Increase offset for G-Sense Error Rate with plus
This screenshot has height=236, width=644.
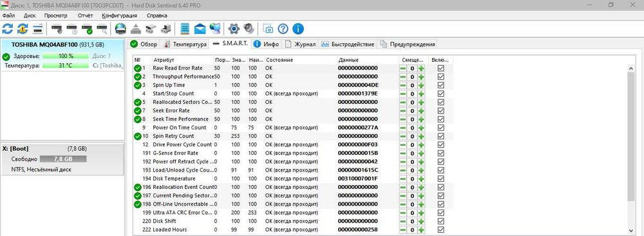[x=421, y=153]
